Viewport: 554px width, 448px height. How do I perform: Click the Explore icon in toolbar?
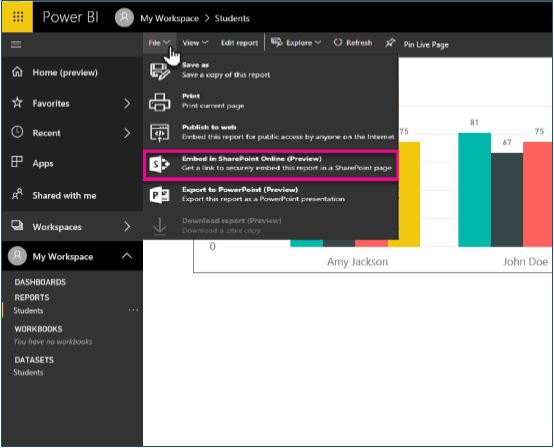coord(277,43)
